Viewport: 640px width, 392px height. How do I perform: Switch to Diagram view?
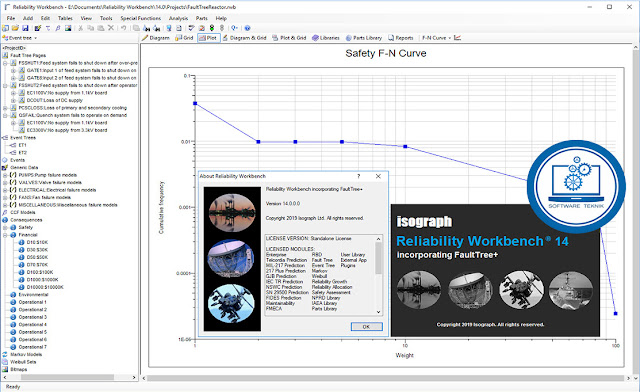(x=156, y=38)
